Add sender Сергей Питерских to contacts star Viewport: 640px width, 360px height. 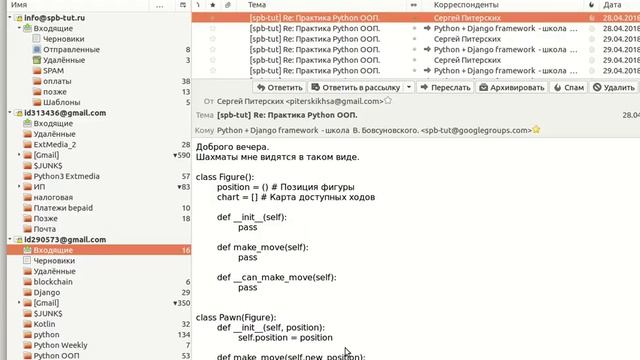point(388,100)
